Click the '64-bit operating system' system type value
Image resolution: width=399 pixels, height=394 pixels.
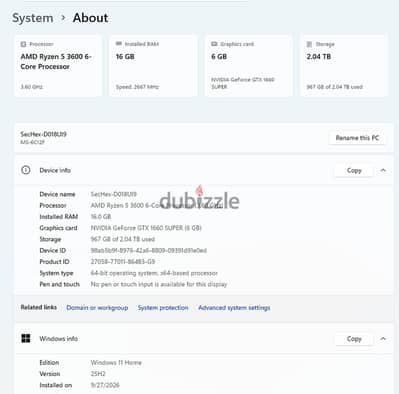click(x=154, y=273)
